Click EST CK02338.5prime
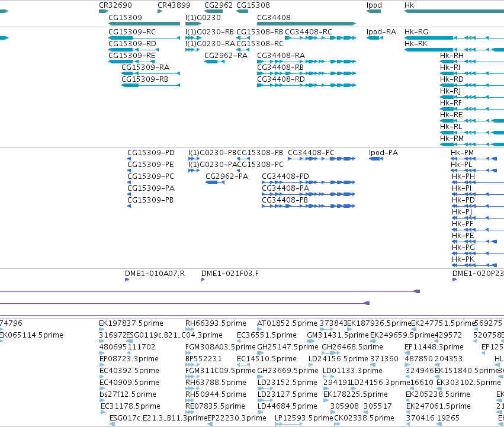 (x=337, y=424)
